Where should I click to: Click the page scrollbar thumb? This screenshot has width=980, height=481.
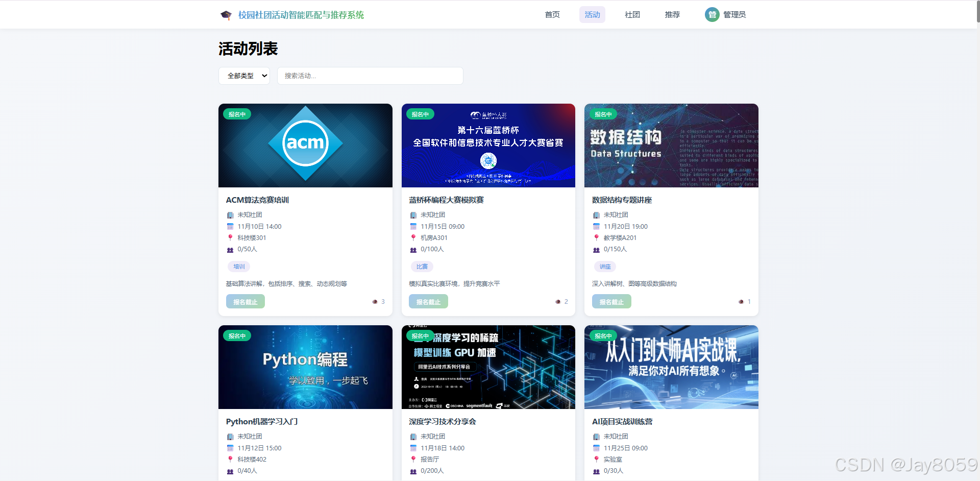click(x=978, y=11)
